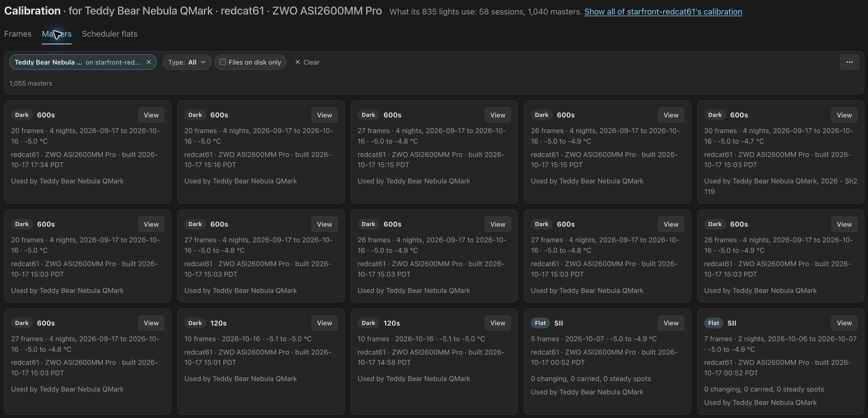Open the Type: All dropdown
The image size is (868, 418).
187,62
